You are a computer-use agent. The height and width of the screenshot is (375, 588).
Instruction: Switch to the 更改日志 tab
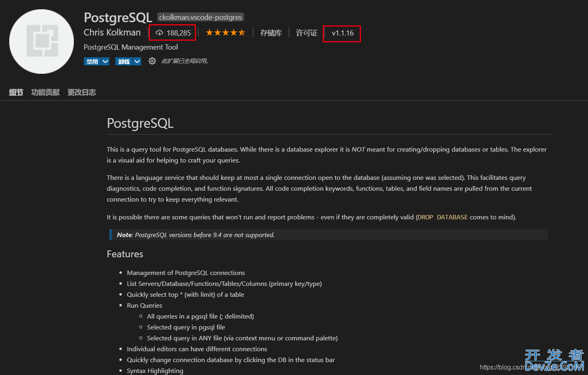[x=82, y=92]
